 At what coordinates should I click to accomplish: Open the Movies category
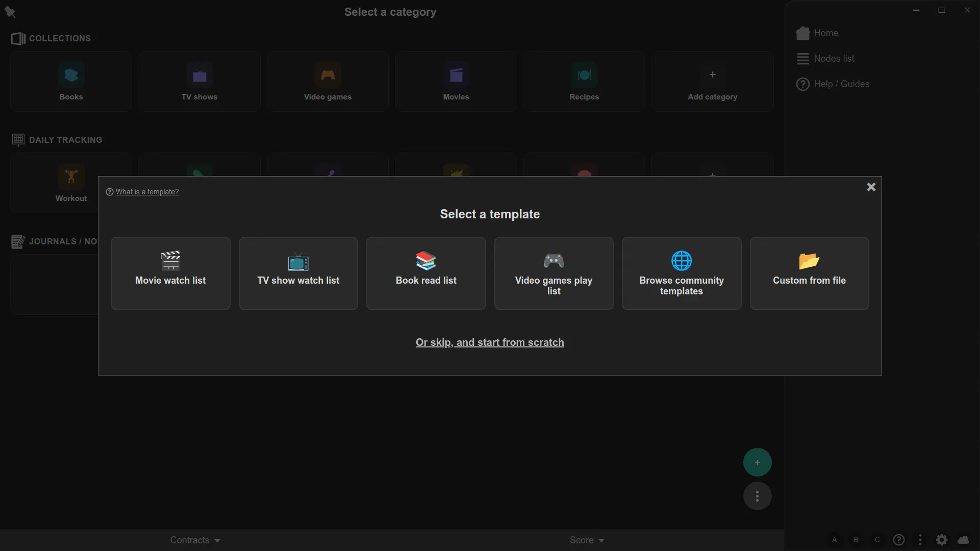click(456, 82)
